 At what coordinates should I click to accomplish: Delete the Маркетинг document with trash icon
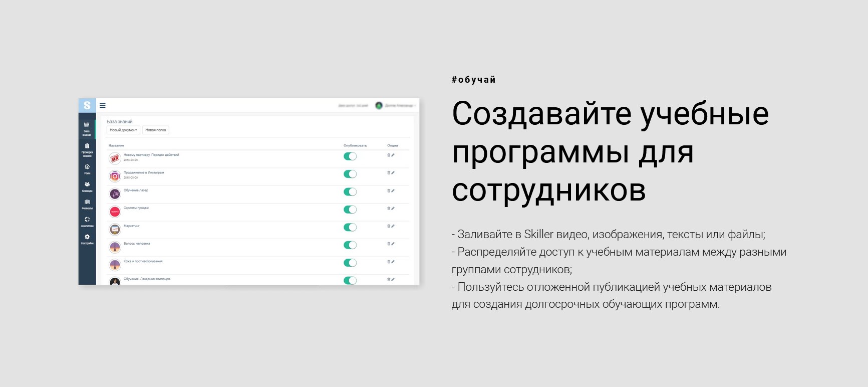tap(389, 226)
